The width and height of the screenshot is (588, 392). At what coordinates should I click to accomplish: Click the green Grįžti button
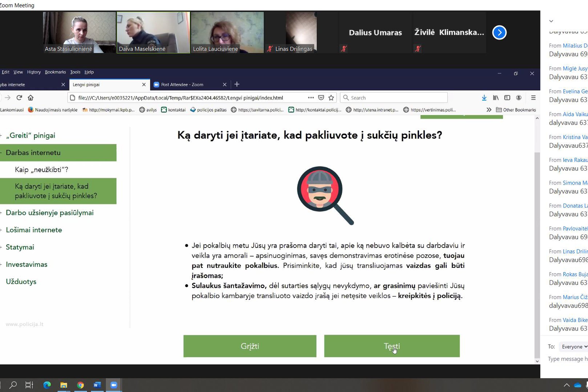tap(250, 346)
